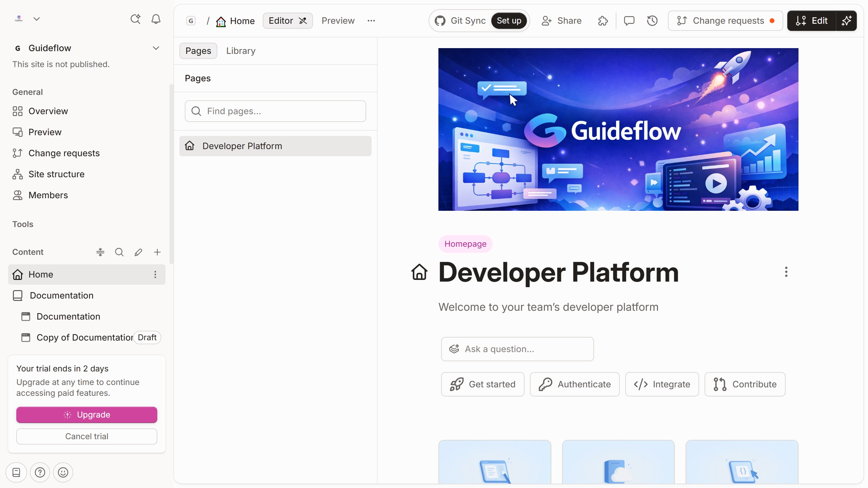Open Site structure

point(86,174)
